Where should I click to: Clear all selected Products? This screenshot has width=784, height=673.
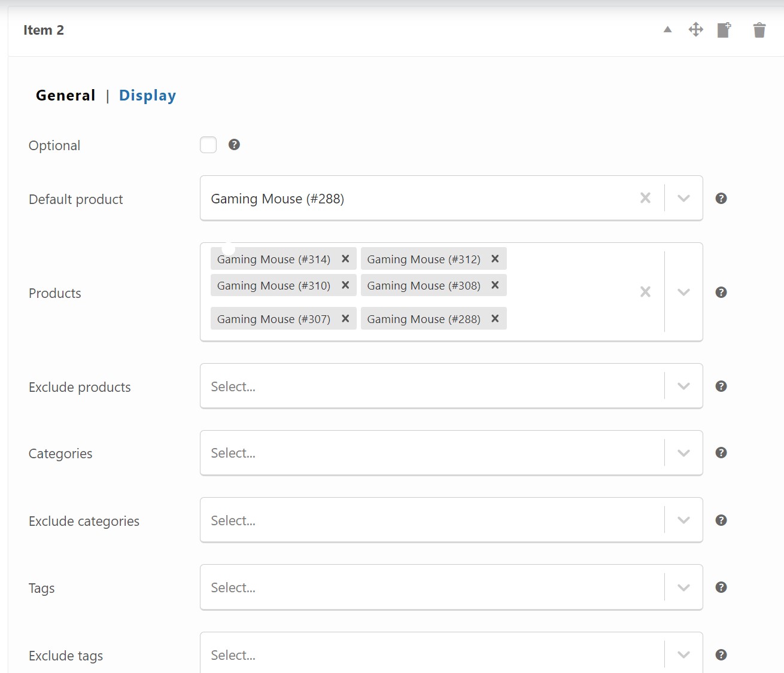coord(645,292)
